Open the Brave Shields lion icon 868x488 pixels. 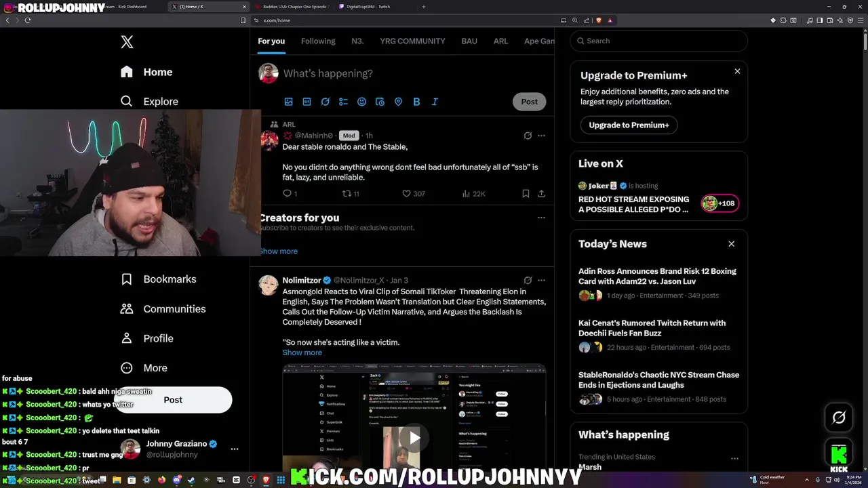(x=599, y=20)
